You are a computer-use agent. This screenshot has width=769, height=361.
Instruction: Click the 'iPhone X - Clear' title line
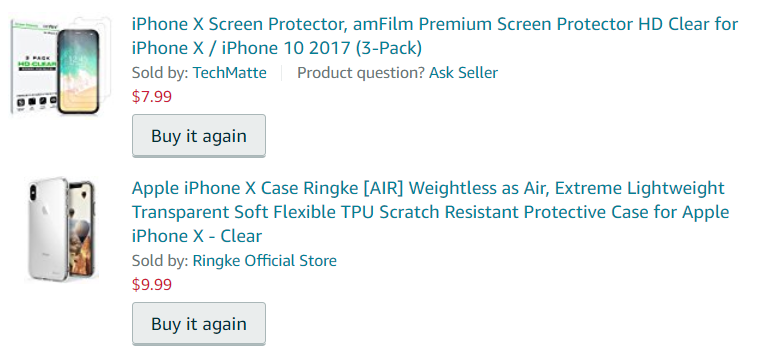tap(197, 236)
